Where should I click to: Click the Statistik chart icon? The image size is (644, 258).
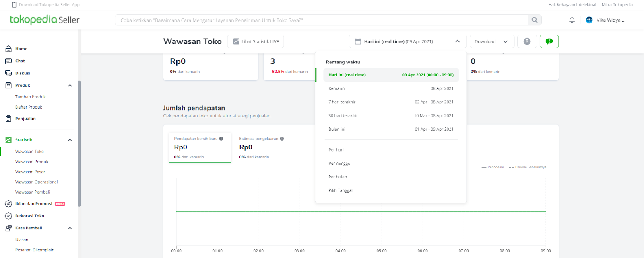pyautogui.click(x=8, y=140)
